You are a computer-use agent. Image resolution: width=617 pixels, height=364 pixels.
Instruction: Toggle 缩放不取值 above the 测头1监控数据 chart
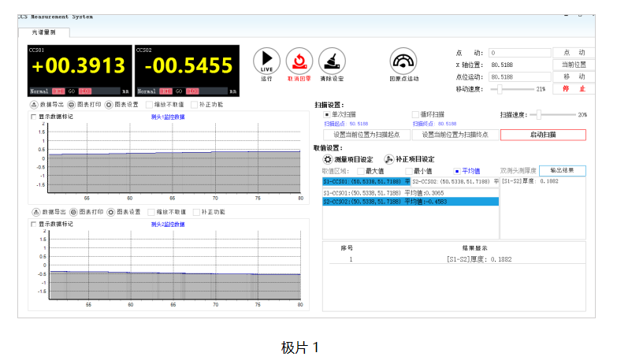(x=149, y=105)
